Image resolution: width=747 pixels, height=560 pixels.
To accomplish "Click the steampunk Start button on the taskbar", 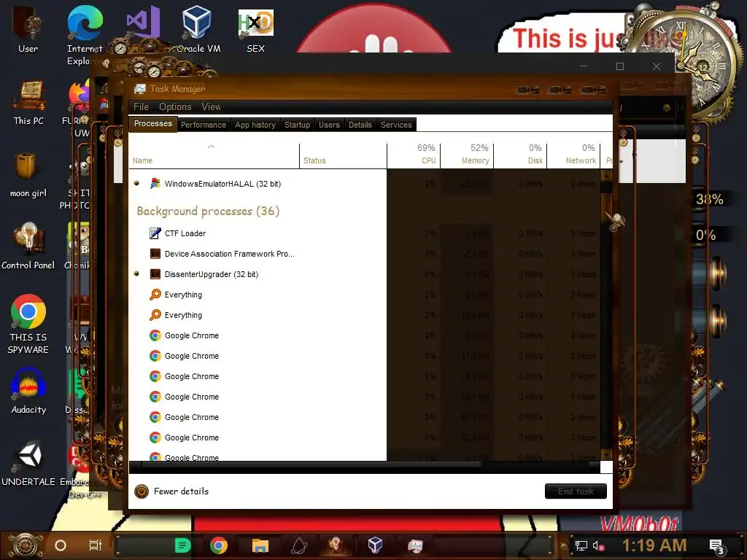I will [x=26, y=545].
